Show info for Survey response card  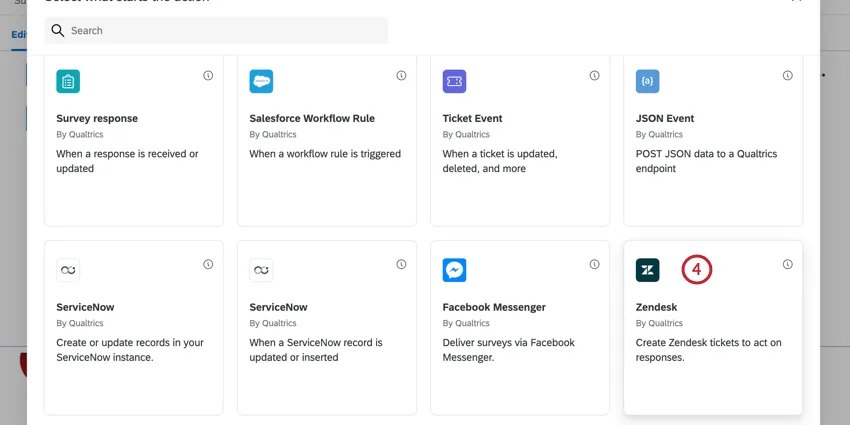tap(208, 76)
